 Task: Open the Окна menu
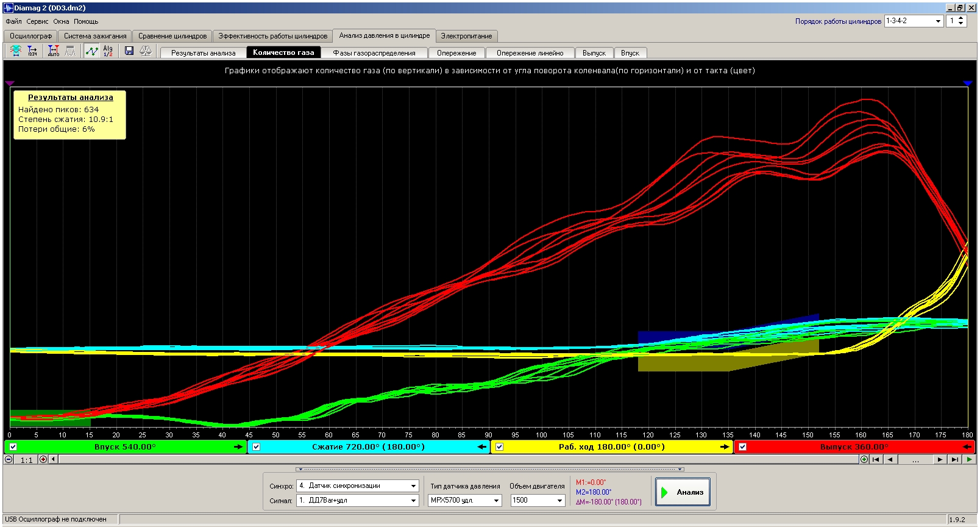pos(61,21)
